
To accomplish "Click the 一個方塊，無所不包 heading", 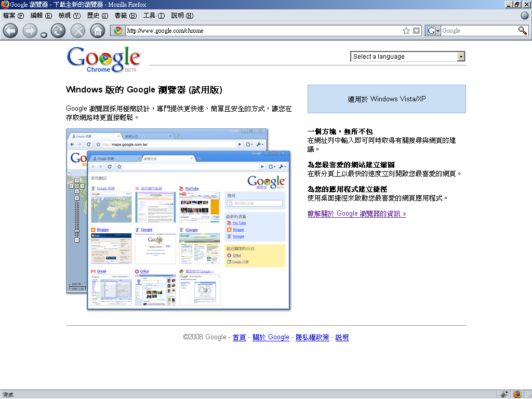I will [x=340, y=131].
